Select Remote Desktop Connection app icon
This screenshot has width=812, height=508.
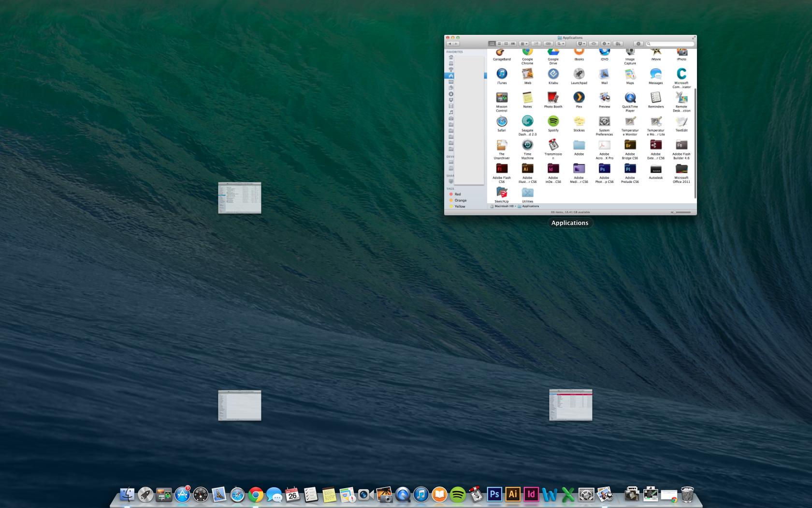point(681,98)
